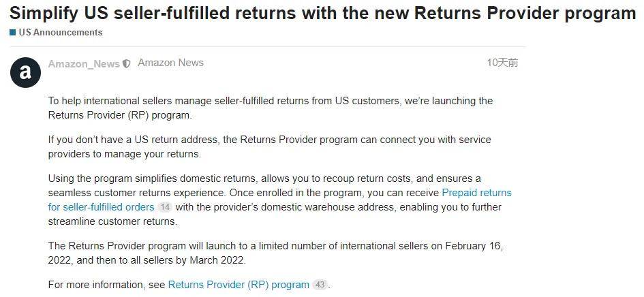Click the '14' click-count badge
The height and width of the screenshot is (297, 644).
coord(165,207)
